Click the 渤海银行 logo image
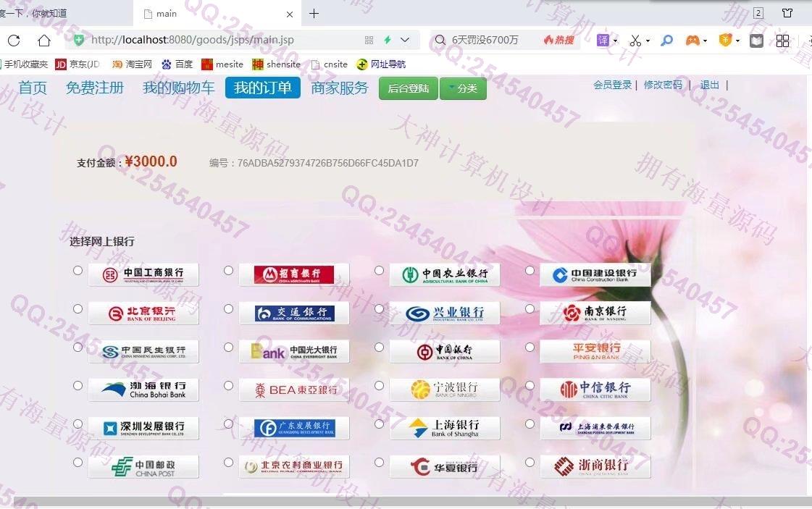The width and height of the screenshot is (812, 509). [143, 390]
